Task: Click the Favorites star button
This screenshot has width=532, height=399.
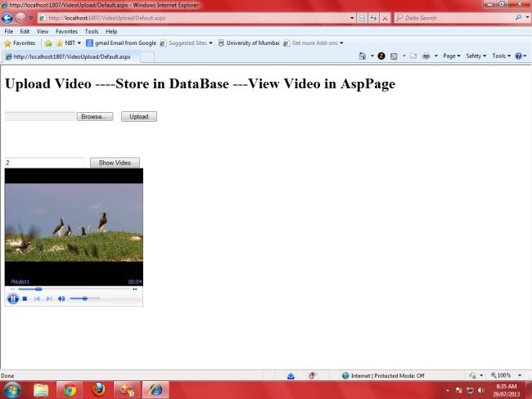Action: (x=20, y=43)
